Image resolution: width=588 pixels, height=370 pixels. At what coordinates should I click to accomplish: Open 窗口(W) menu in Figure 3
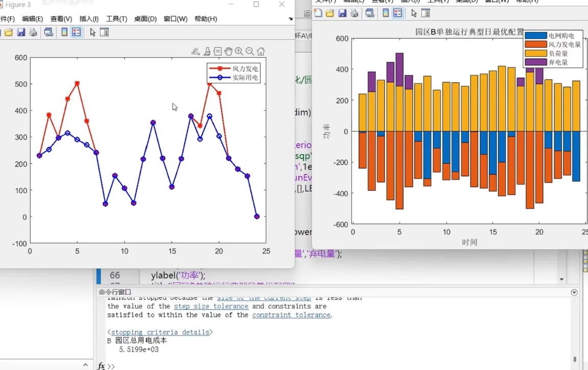[176, 19]
